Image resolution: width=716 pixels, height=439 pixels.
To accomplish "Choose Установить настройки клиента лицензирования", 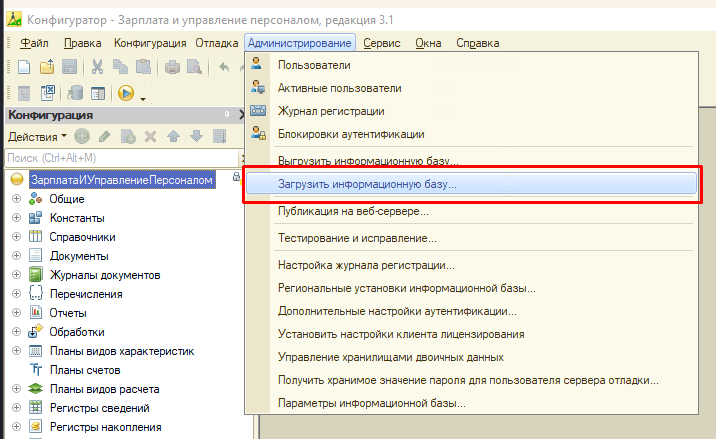I will (x=471, y=334).
